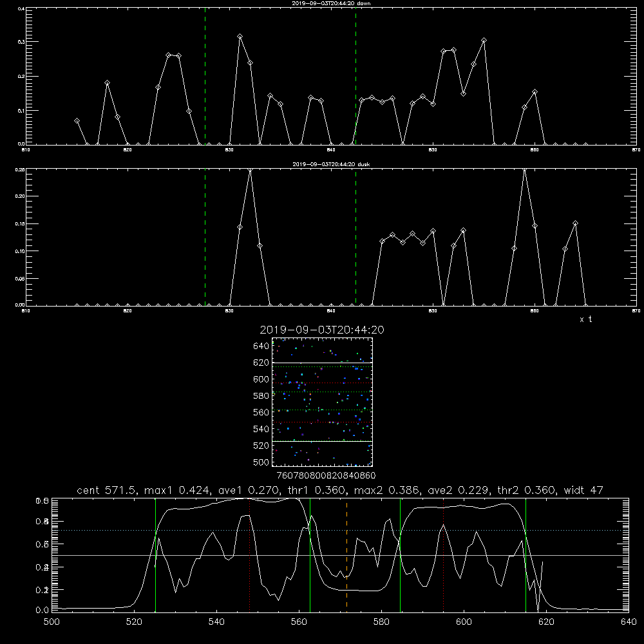Click scatter image y-axis label '640'
This screenshot has height=644, width=644.
(x=261, y=346)
